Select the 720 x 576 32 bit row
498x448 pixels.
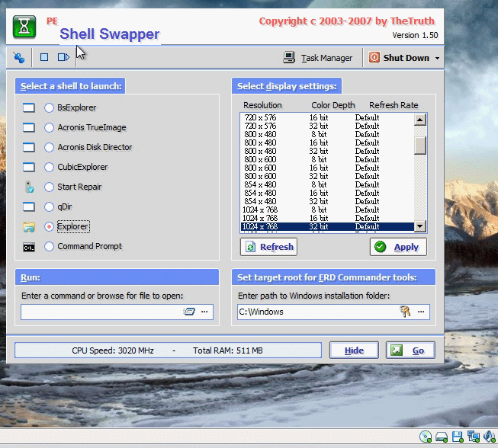(x=327, y=126)
